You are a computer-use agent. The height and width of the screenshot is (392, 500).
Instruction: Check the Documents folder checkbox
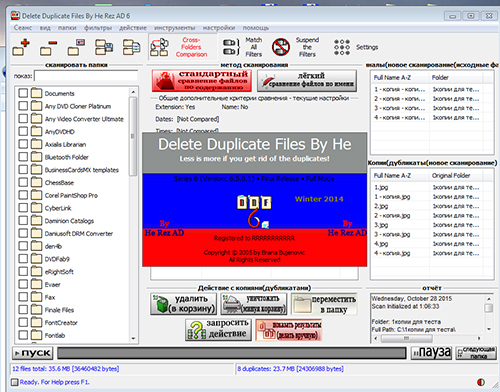coord(23,93)
